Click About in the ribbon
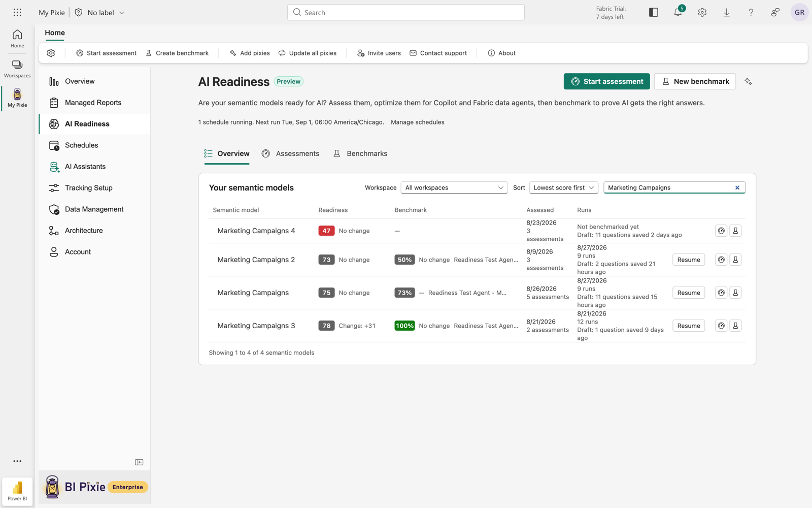The height and width of the screenshot is (508, 812). (x=501, y=53)
